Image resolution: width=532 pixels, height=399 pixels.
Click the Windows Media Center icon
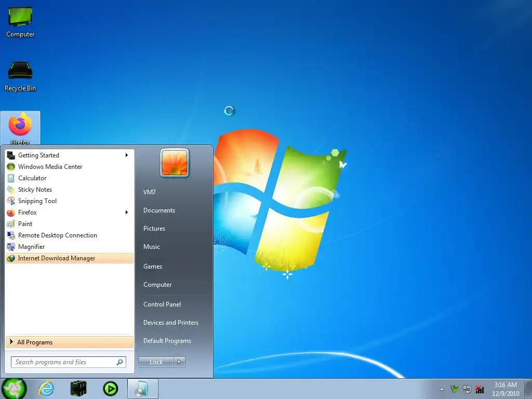pos(11,167)
